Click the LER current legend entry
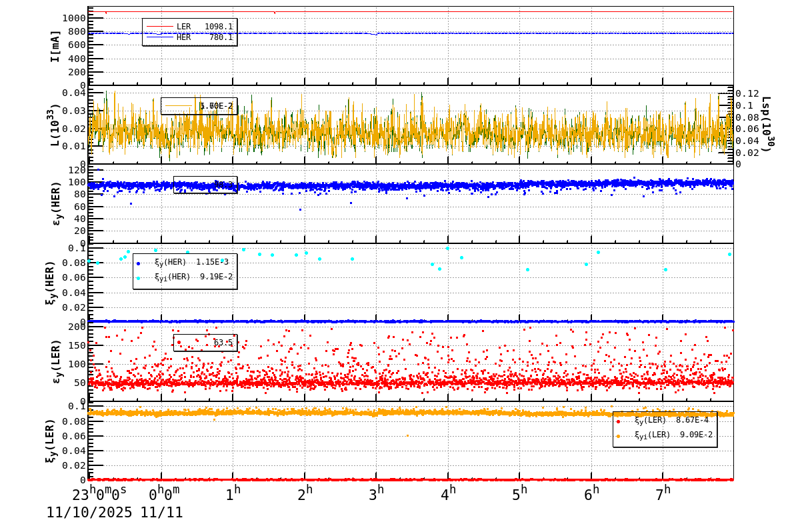This screenshot has width=800, height=532. (x=190, y=27)
